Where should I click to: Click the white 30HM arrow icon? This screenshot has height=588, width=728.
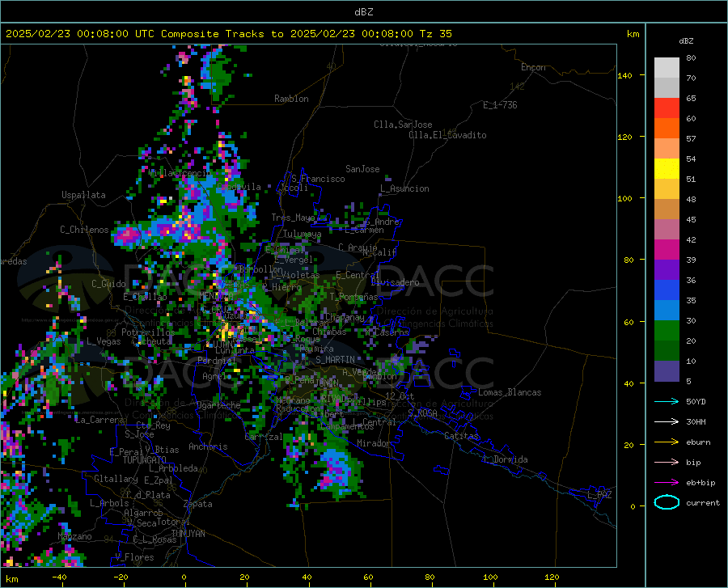click(667, 422)
